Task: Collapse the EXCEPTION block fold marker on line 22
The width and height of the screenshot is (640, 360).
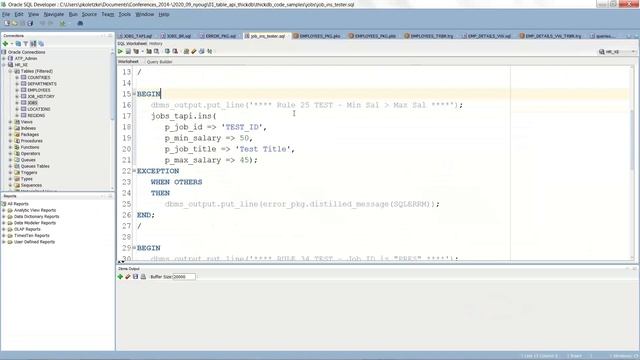Action: [134, 171]
